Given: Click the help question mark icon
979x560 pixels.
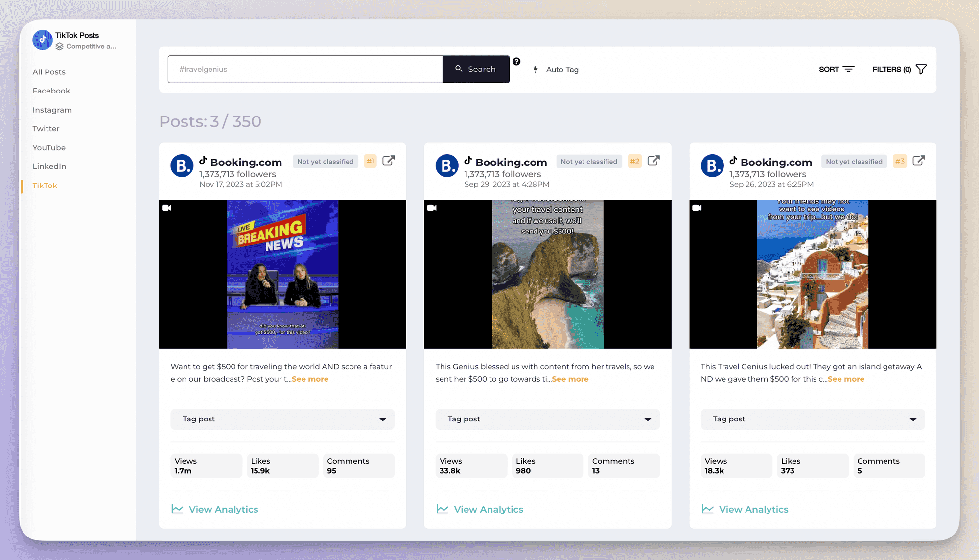Looking at the screenshot, I should click(516, 62).
